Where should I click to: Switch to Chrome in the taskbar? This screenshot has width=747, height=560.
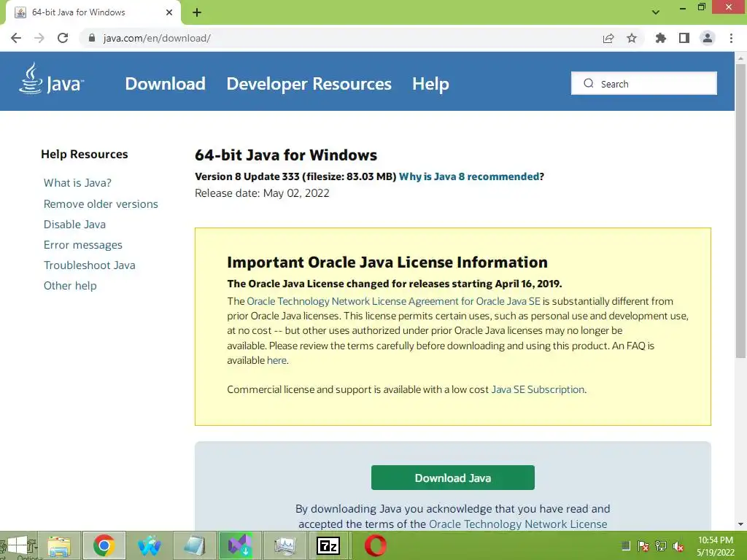(x=104, y=546)
